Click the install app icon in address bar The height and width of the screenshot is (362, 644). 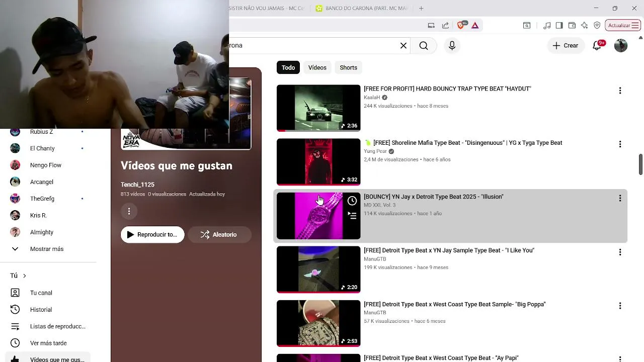[x=431, y=25]
